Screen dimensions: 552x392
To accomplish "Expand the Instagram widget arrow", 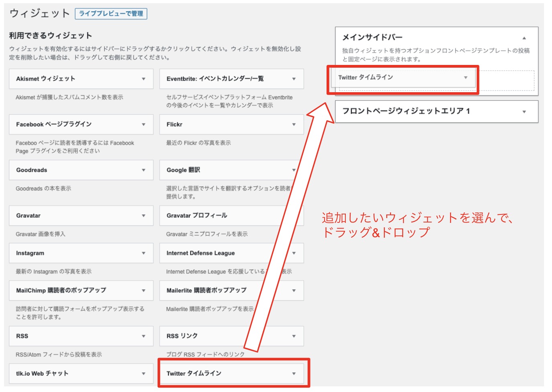I will click(x=143, y=253).
